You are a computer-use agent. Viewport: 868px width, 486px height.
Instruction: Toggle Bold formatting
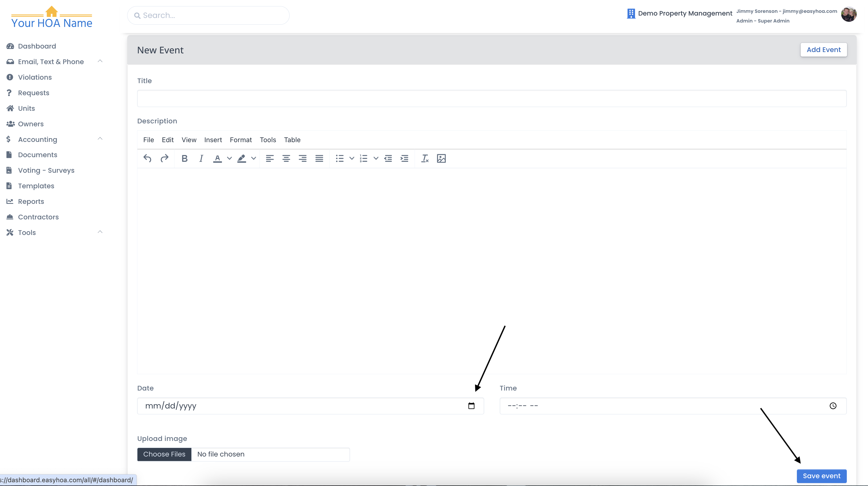pos(184,158)
